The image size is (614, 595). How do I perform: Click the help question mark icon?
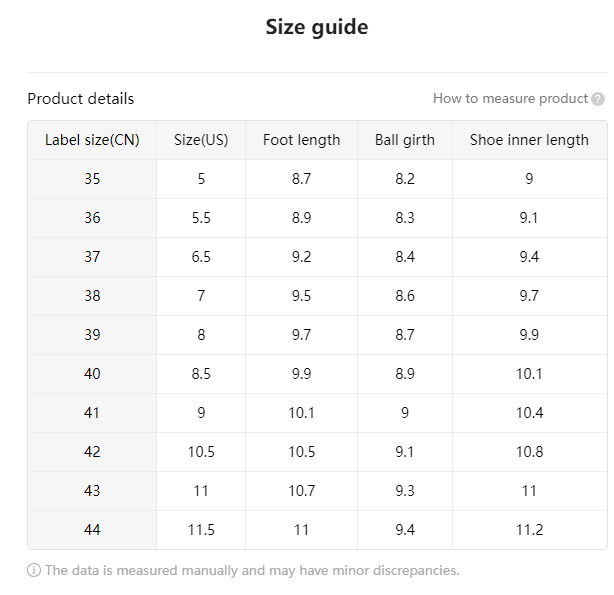click(x=598, y=99)
